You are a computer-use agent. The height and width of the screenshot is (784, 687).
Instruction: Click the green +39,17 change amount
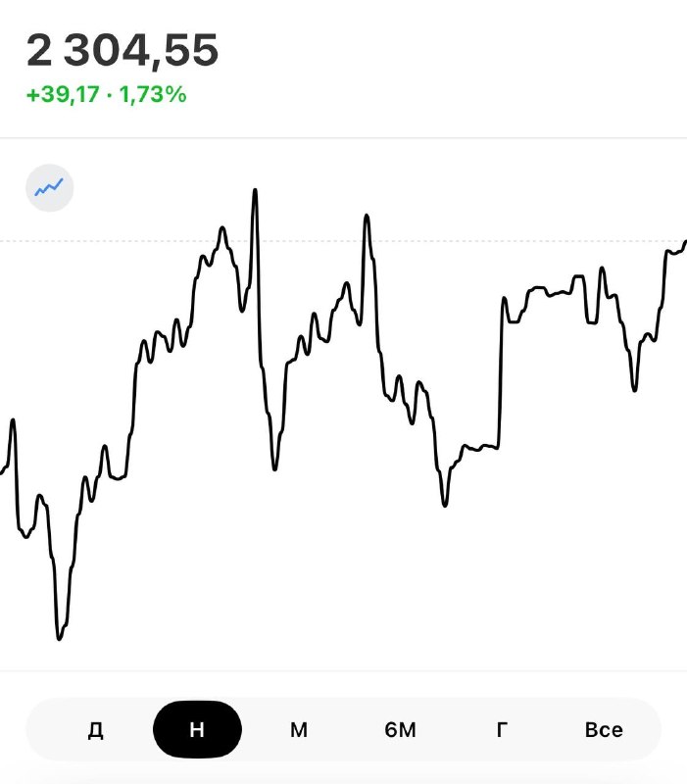pos(63,94)
